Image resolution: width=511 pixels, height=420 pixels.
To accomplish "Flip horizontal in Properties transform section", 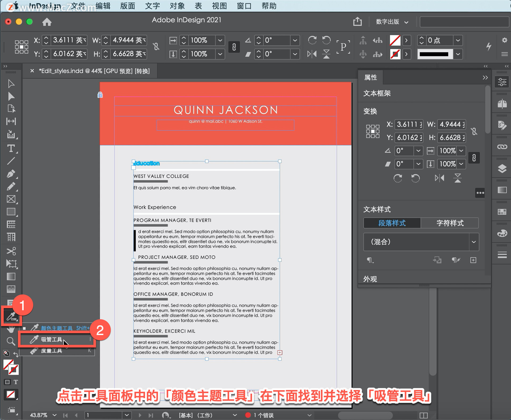I will 439,178.
